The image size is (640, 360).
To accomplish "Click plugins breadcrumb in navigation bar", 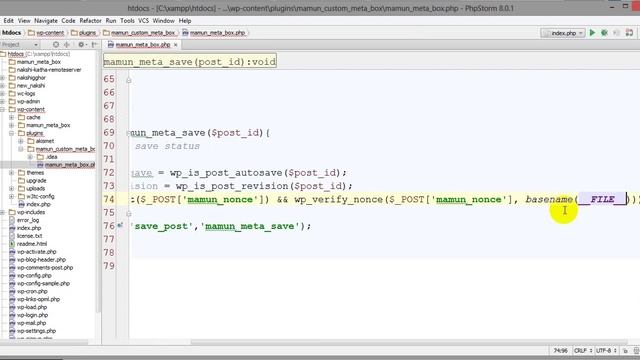I will pos(84,33).
